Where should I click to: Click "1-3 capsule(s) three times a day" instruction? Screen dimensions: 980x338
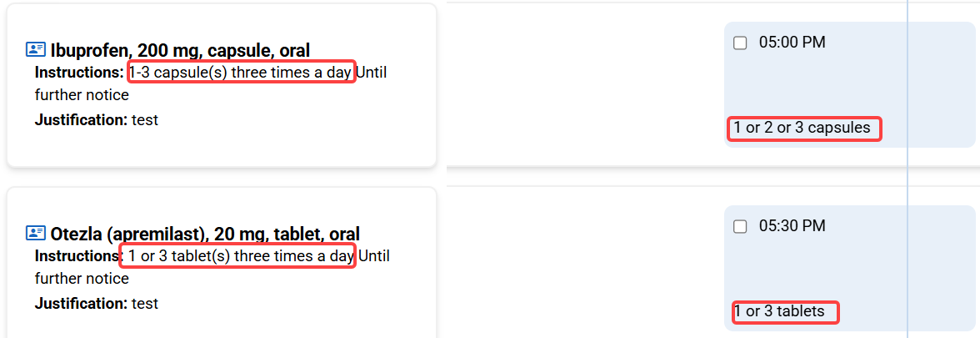tap(241, 73)
